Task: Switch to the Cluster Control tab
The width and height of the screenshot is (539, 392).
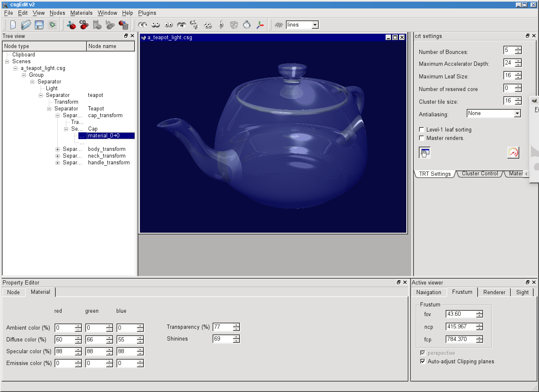Action: (x=480, y=174)
